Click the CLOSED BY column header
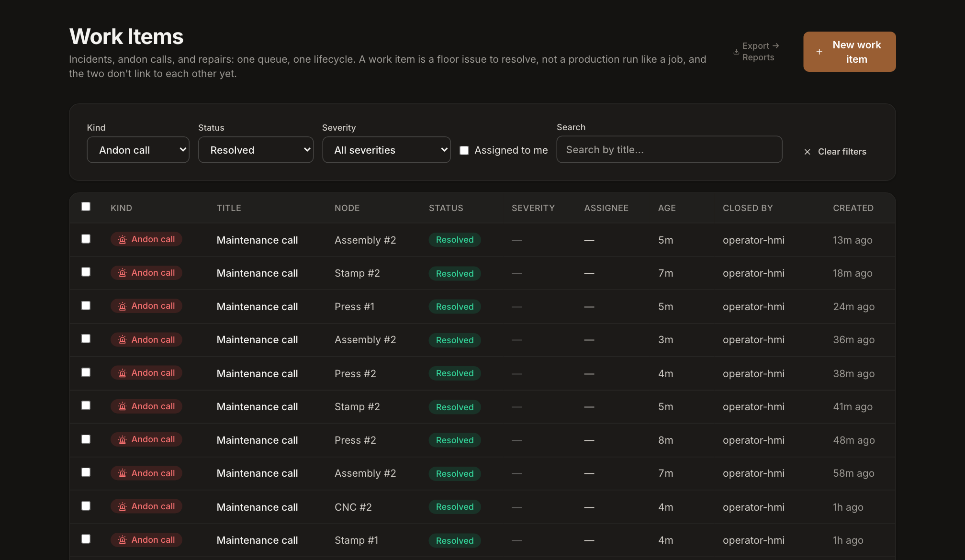Viewport: 965px width, 560px height. tap(748, 208)
